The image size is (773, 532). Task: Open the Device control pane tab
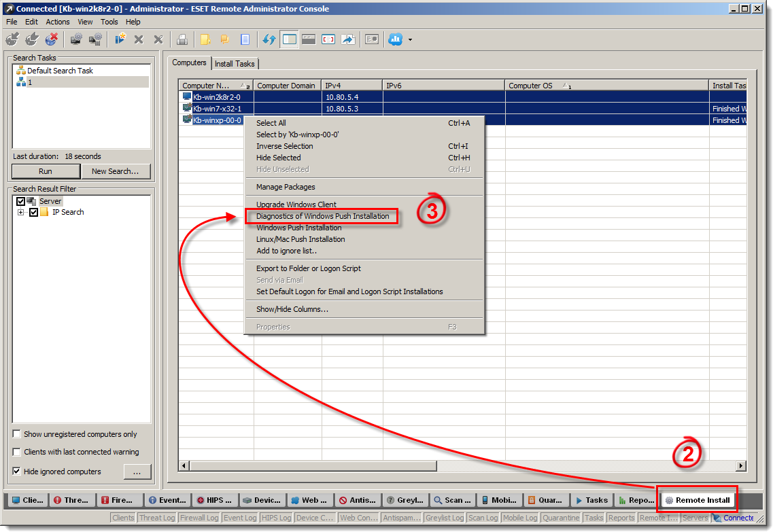262,500
